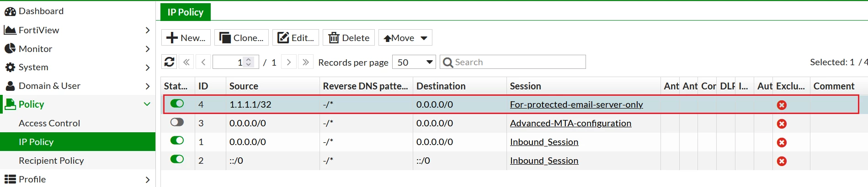Click the New plus icon
The height and width of the screenshot is (187, 868).
coord(172,38)
